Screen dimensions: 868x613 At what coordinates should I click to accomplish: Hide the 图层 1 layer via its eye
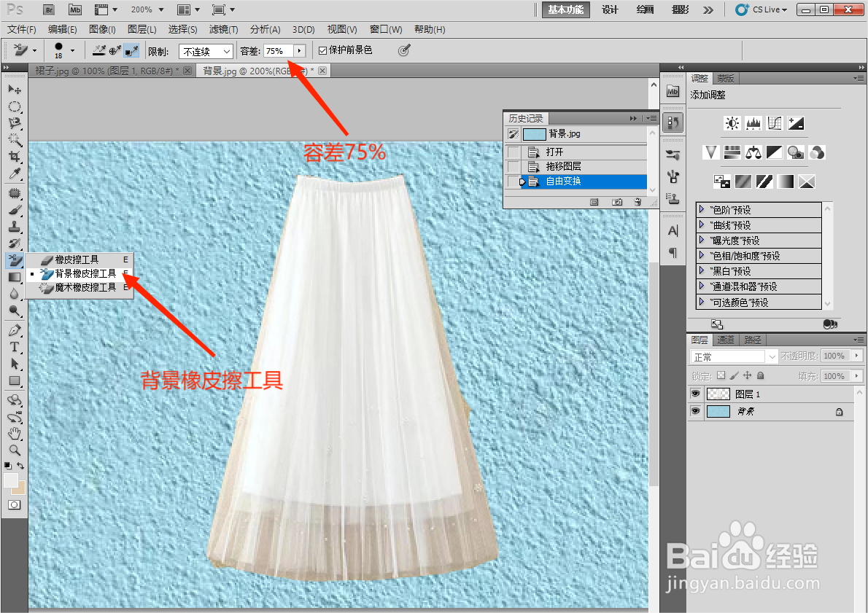coord(695,394)
